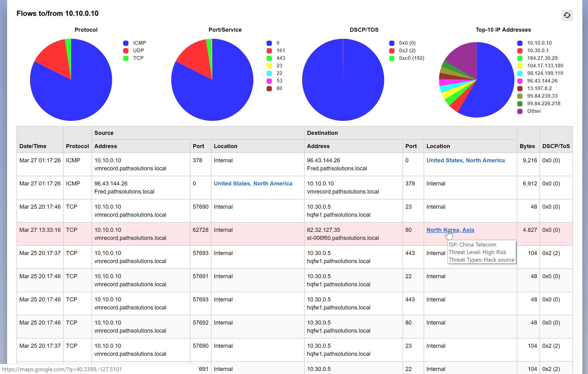Viewport: 588px width, 374px height.
Task: Click the Bytes column header
Action: click(x=527, y=146)
